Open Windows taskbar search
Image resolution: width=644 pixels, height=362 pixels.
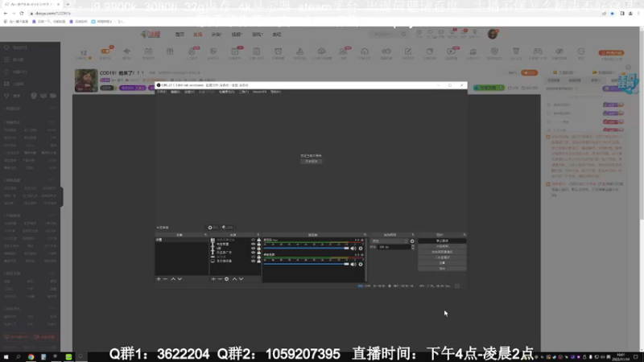pyautogui.click(x=19, y=357)
